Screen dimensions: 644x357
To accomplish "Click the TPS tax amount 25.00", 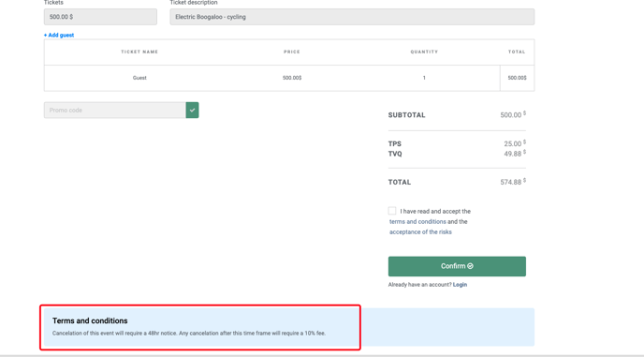I will click(x=515, y=143).
